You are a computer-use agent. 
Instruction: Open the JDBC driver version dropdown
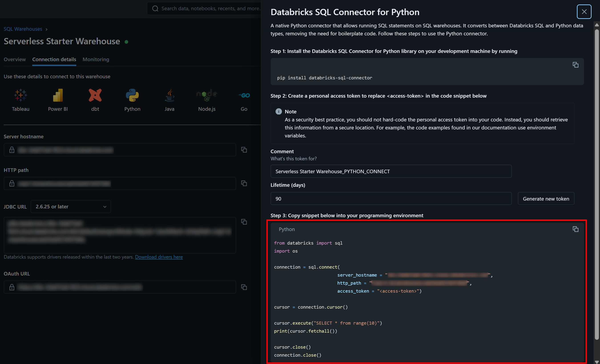point(70,207)
